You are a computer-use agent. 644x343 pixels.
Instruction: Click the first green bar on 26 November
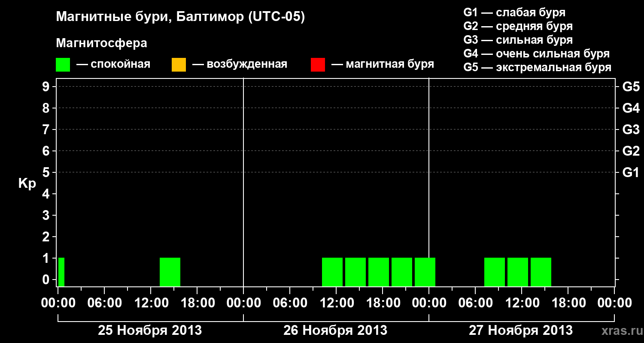tap(332, 272)
